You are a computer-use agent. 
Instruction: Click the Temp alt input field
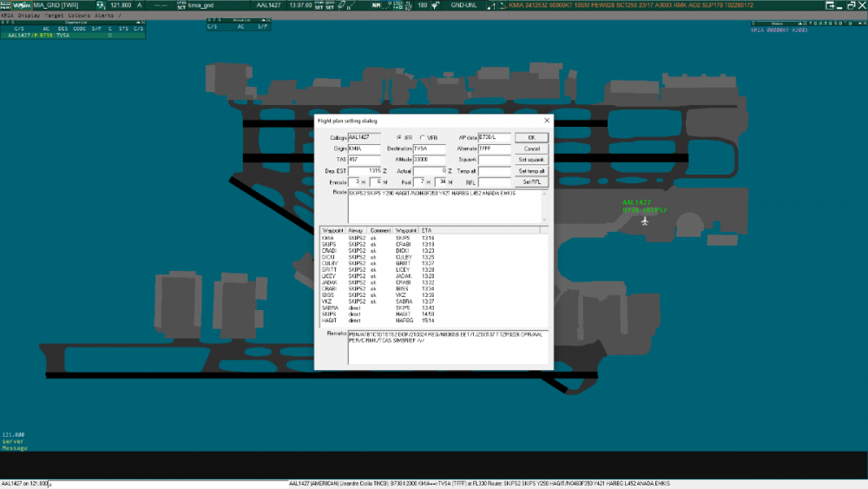495,171
